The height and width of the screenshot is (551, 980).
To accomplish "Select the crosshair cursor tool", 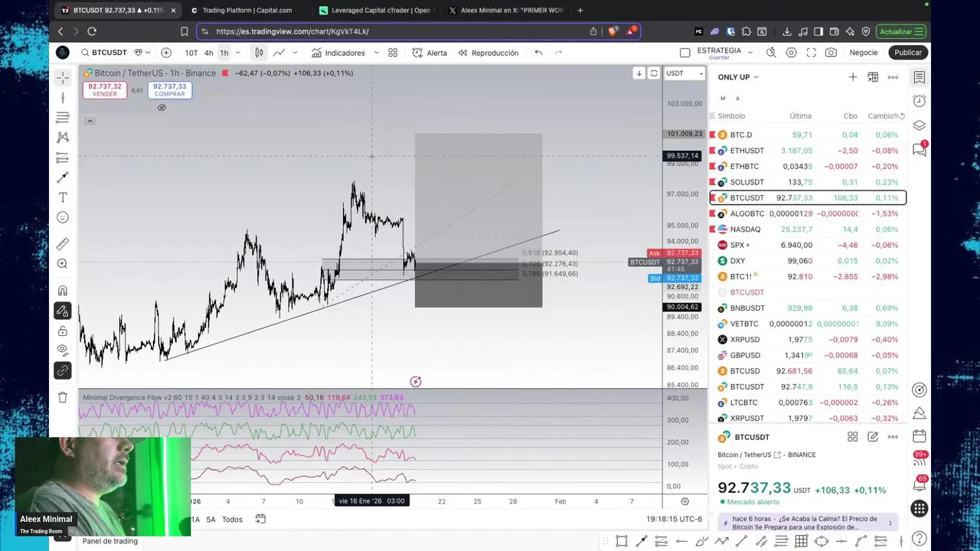I will [63, 78].
